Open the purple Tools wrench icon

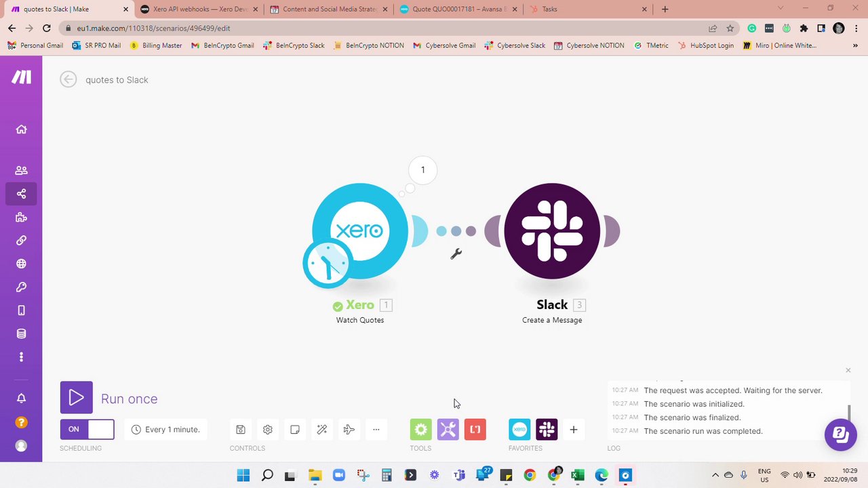click(448, 429)
